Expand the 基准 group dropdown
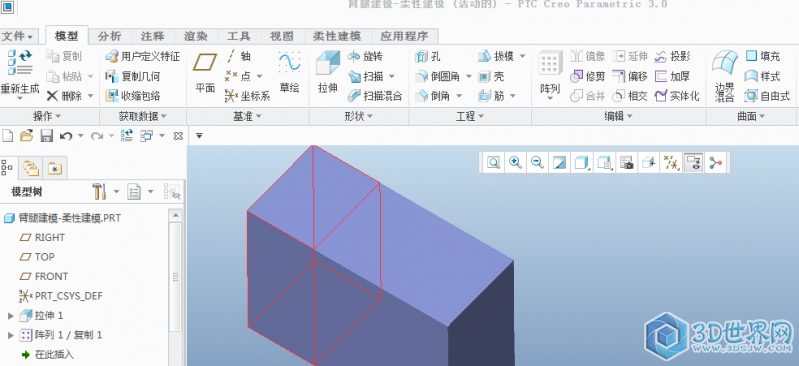 point(247,117)
